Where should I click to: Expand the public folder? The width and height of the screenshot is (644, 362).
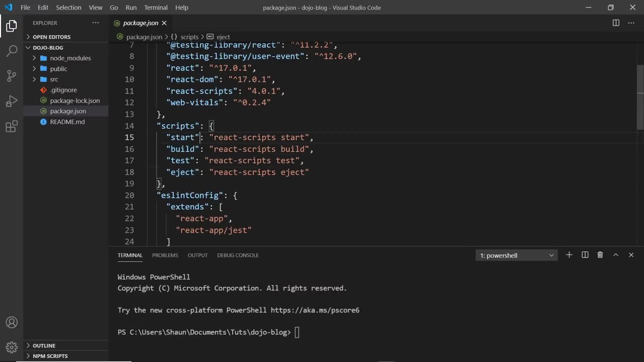pyautogui.click(x=66, y=68)
